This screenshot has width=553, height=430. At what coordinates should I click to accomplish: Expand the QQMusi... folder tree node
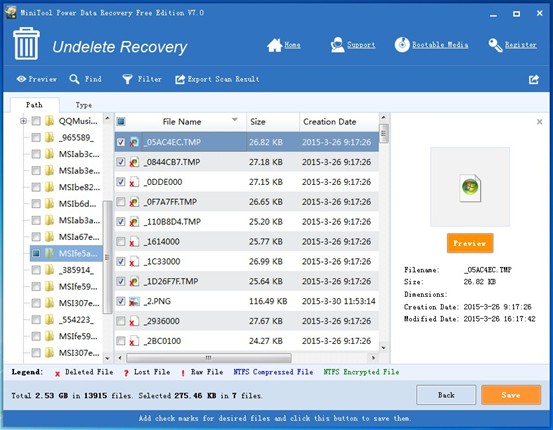tap(23, 121)
